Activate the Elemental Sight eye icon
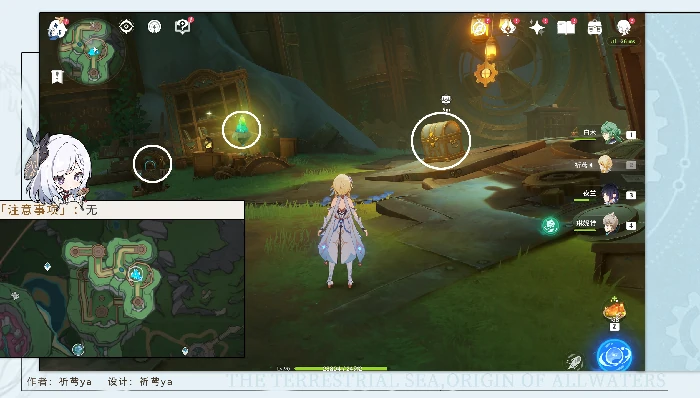 [x=127, y=27]
